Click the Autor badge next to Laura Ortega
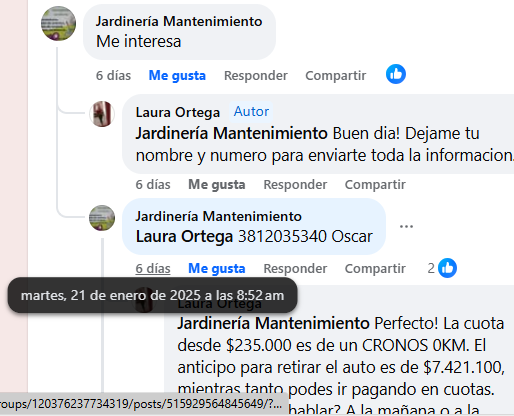This screenshot has height=416, width=514. pyautogui.click(x=251, y=112)
